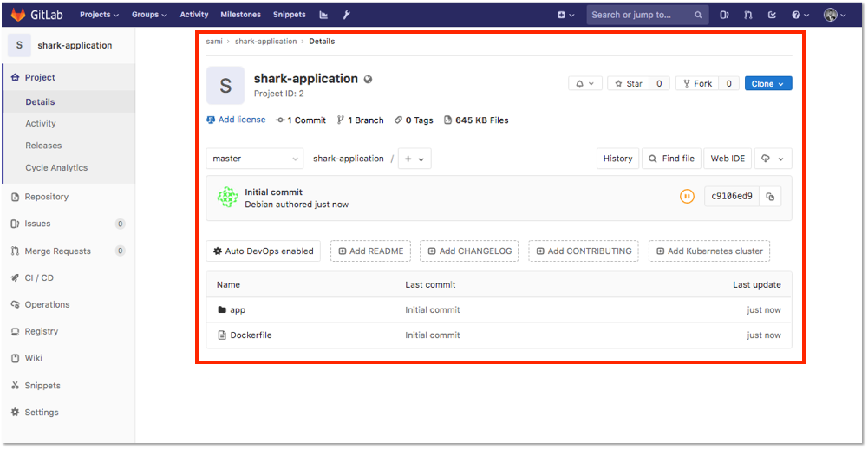Open Snippets in top navbar
This screenshot has width=868, height=449.
point(289,15)
